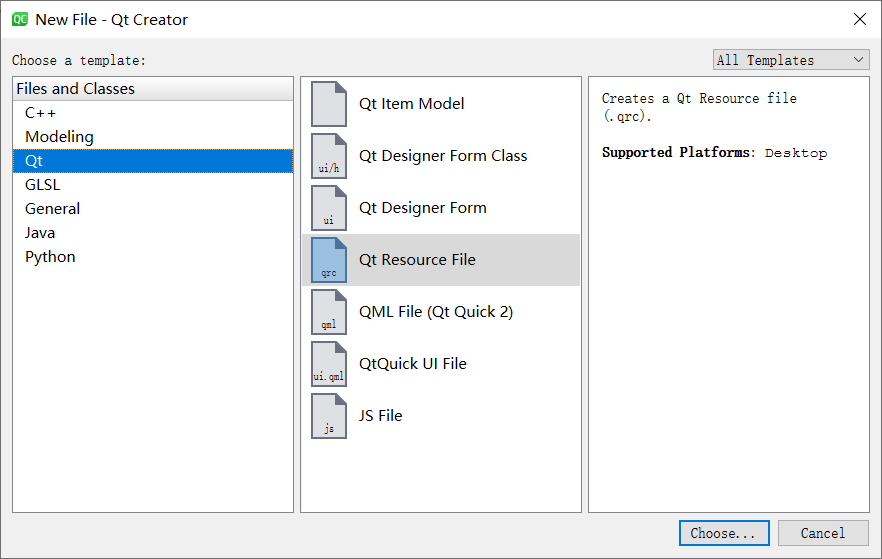882x559 pixels.
Task: Select the General category
Action: click(153, 209)
